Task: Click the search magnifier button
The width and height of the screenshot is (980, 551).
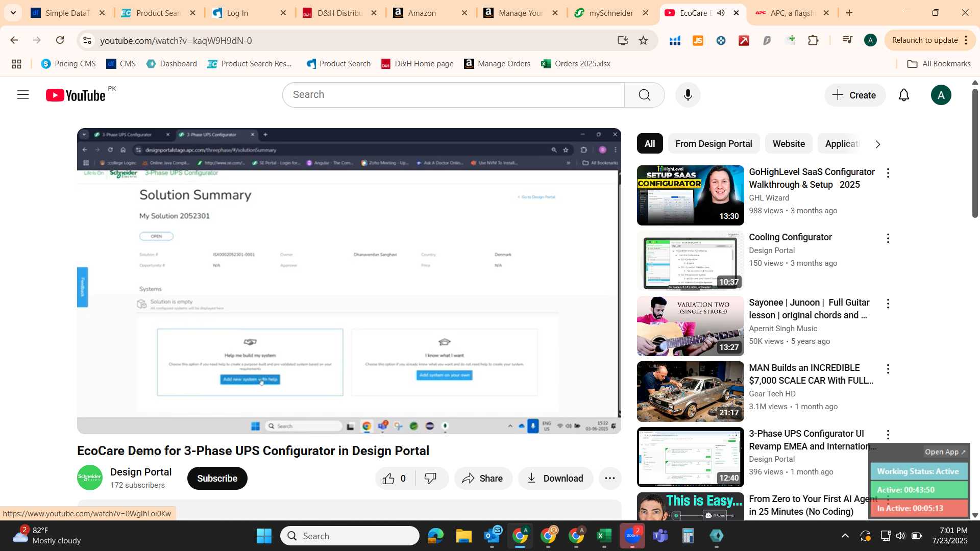Action: [x=644, y=95]
